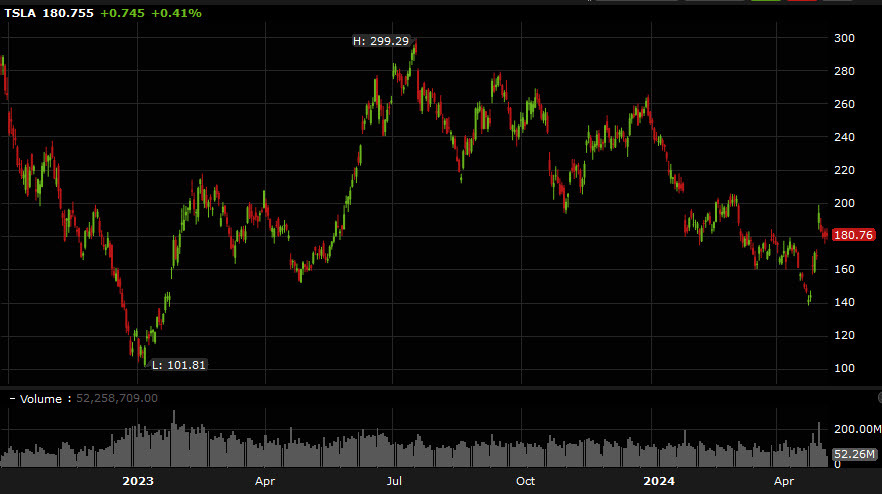Click the red 180.76 current price tag

tap(853, 235)
